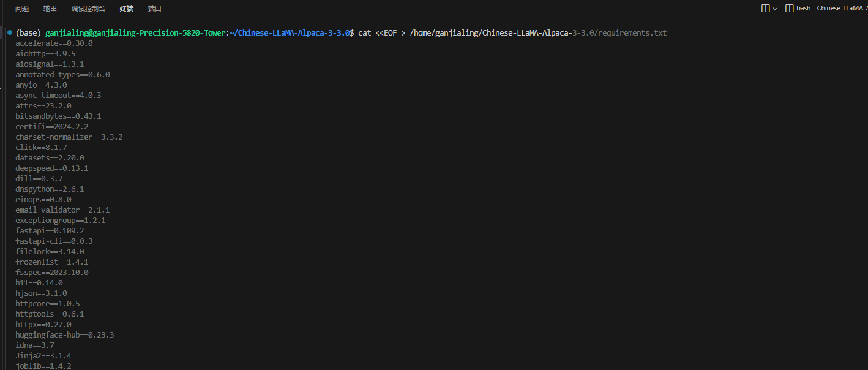This screenshot has width=868, height=370.
Task: Click the line huggingface-hub==0.23.3
Action: tap(65, 335)
